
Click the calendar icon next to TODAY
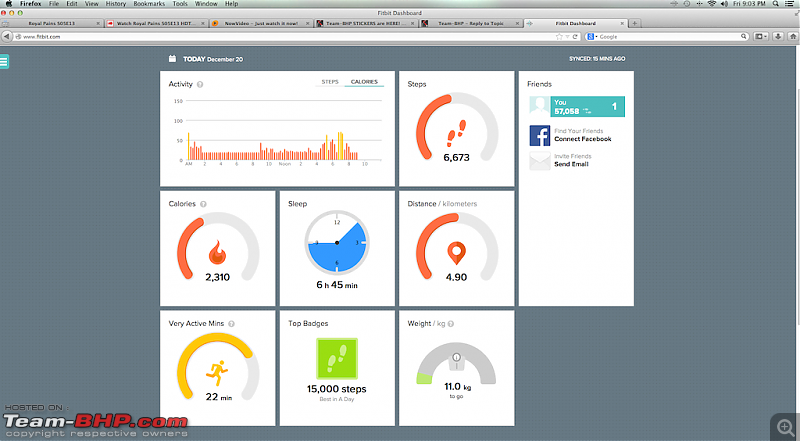(x=172, y=59)
